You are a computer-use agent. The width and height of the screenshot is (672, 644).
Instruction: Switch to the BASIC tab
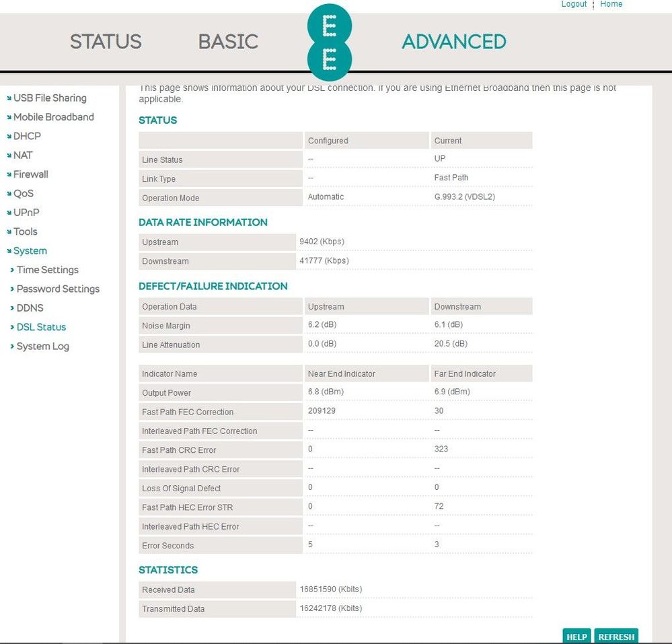click(x=228, y=42)
